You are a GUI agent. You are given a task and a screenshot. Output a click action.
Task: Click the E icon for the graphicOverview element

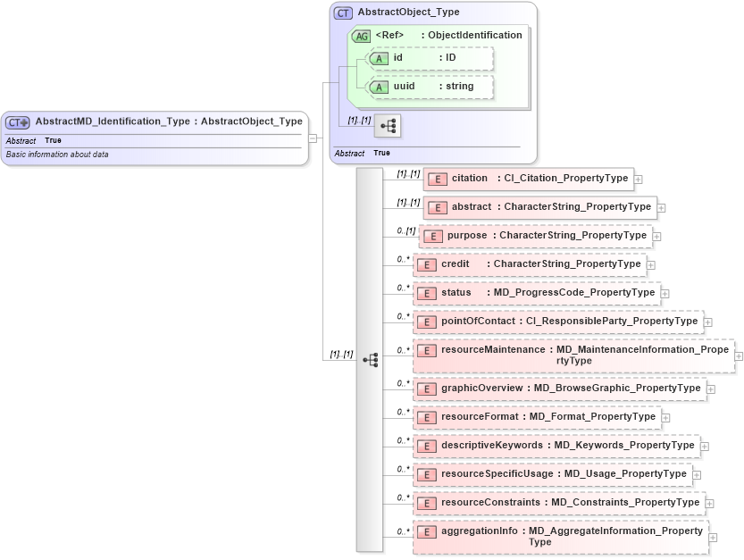tap(426, 389)
